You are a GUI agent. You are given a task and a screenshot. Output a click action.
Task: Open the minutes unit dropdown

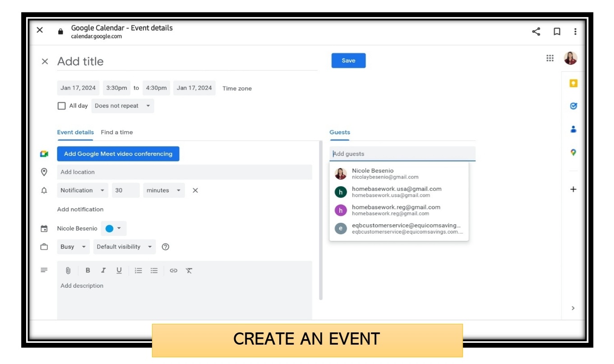[x=164, y=190]
